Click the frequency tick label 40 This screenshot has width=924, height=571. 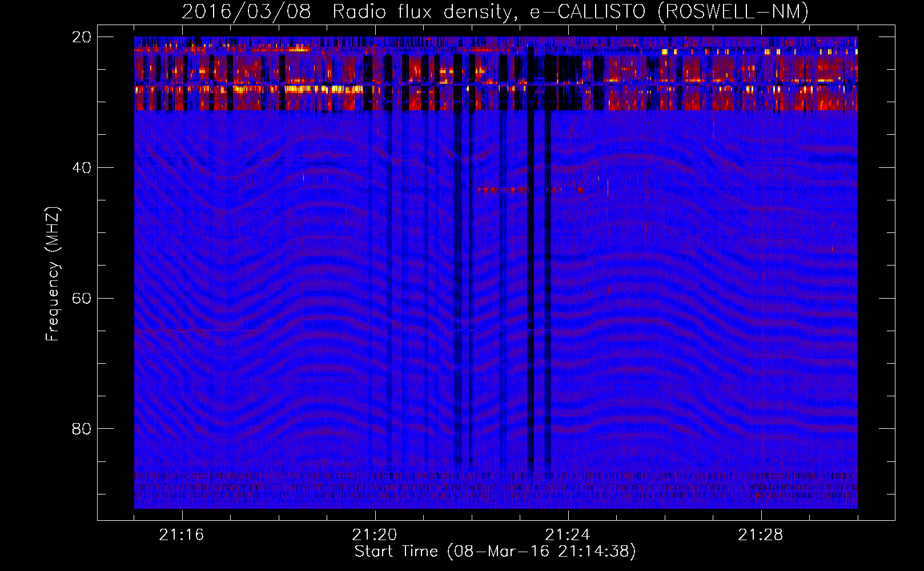pos(82,168)
